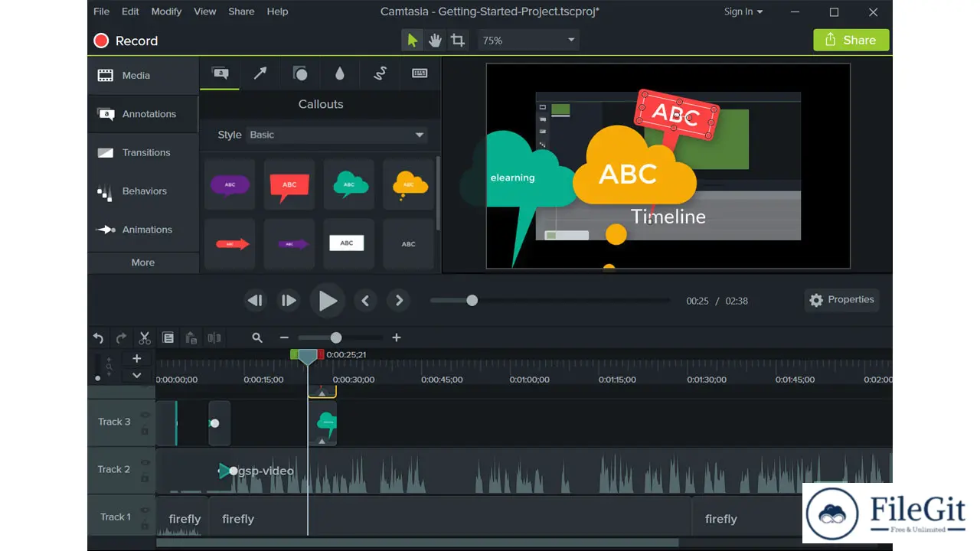980x551 pixels.
Task: Step to the previous frame
Action: click(255, 301)
